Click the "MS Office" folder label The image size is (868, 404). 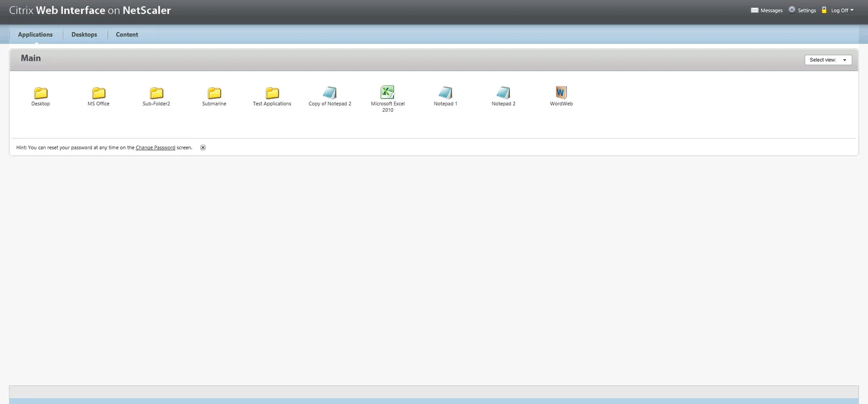pyautogui.click(x=99, y=104)
